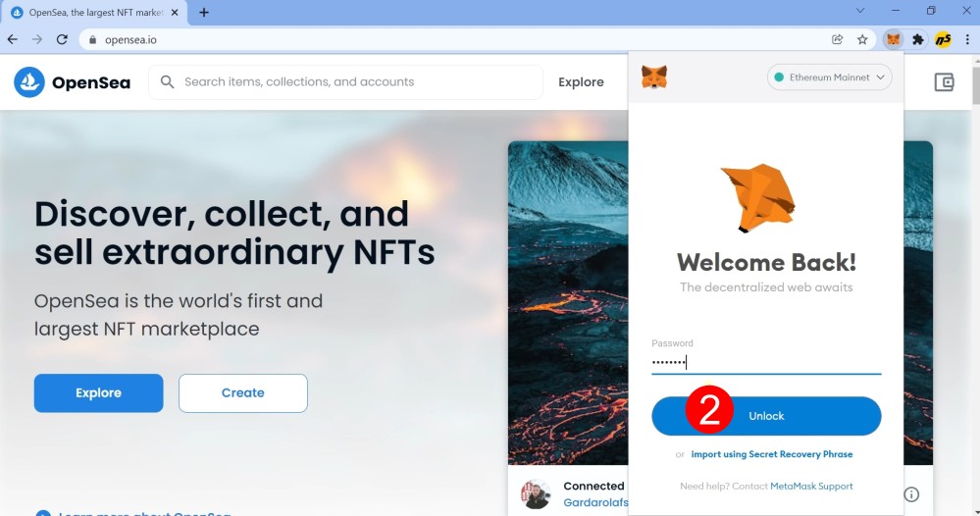Open the Explore navigation menu item

pyautogui.click(x=581, y=81)
